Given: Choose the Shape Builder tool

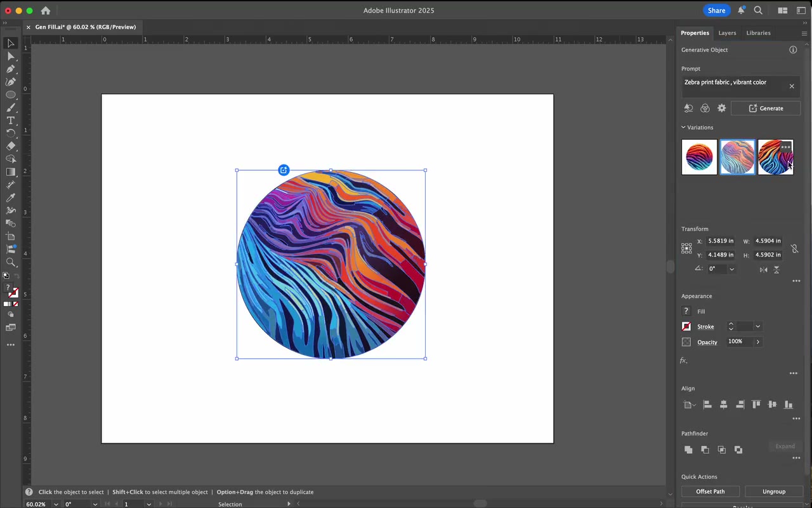Looking at the screenshot, I should coord(11,159).
